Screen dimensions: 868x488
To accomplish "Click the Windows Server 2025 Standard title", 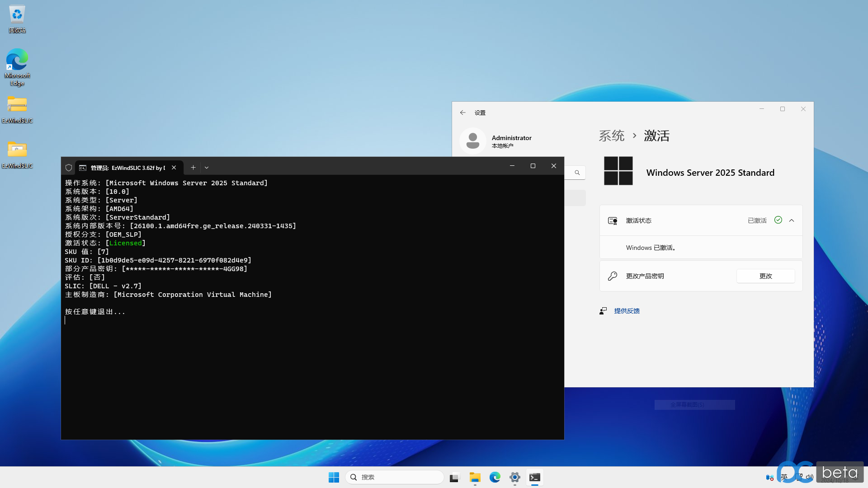I will click(710, 173).
